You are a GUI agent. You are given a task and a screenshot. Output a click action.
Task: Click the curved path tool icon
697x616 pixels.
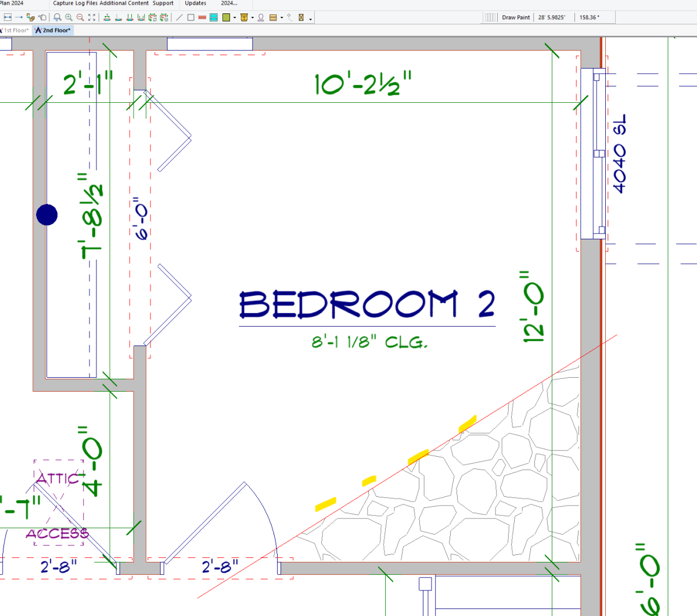[x=290, y=17]
